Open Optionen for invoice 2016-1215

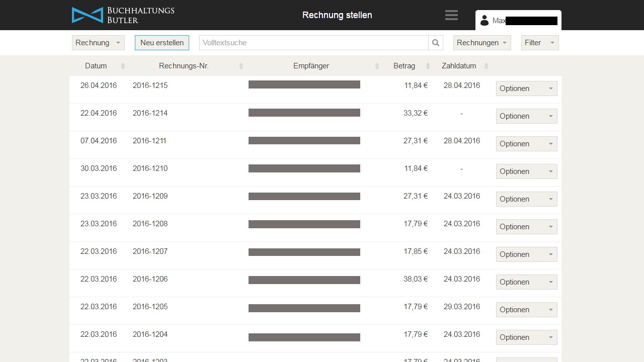pyautogui.click(x=526, y=88)
